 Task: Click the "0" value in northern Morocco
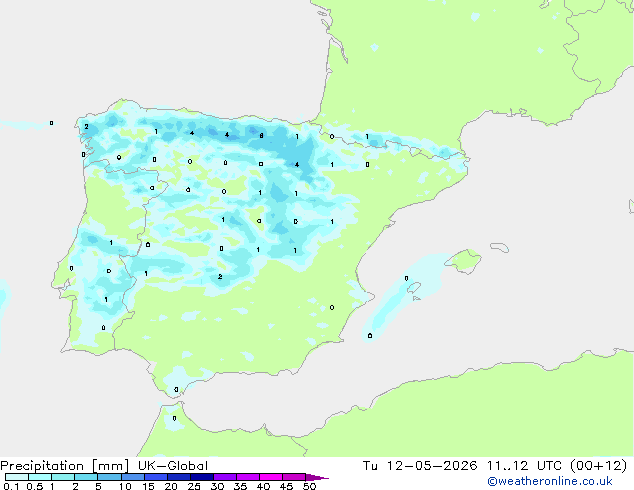point(174,418)
